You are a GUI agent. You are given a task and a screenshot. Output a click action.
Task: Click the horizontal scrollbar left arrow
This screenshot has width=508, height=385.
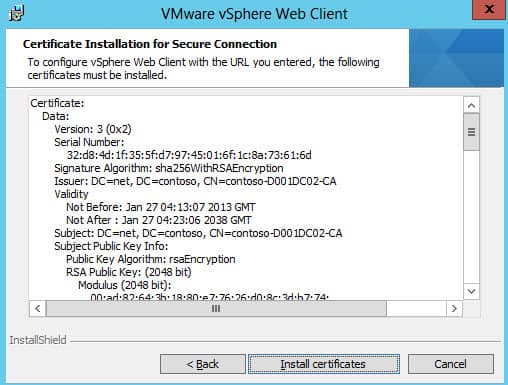(38, 309)
